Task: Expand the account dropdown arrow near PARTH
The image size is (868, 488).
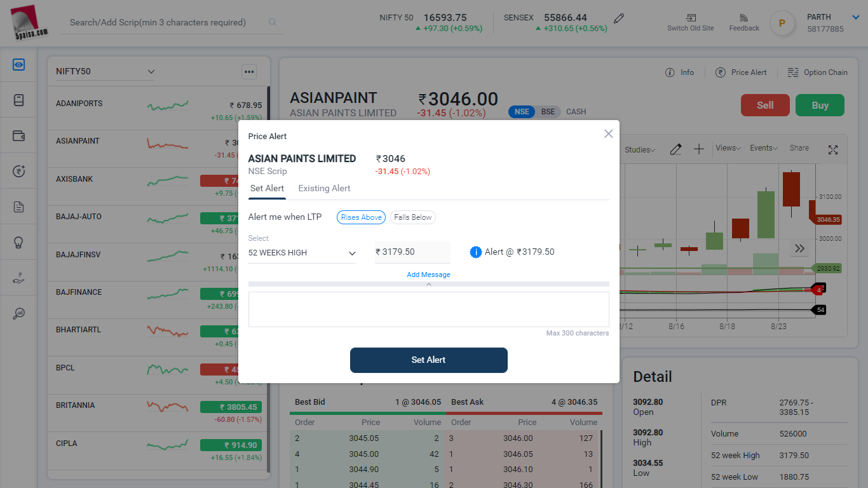Action: pyautogui.click(x=855, y=18)
